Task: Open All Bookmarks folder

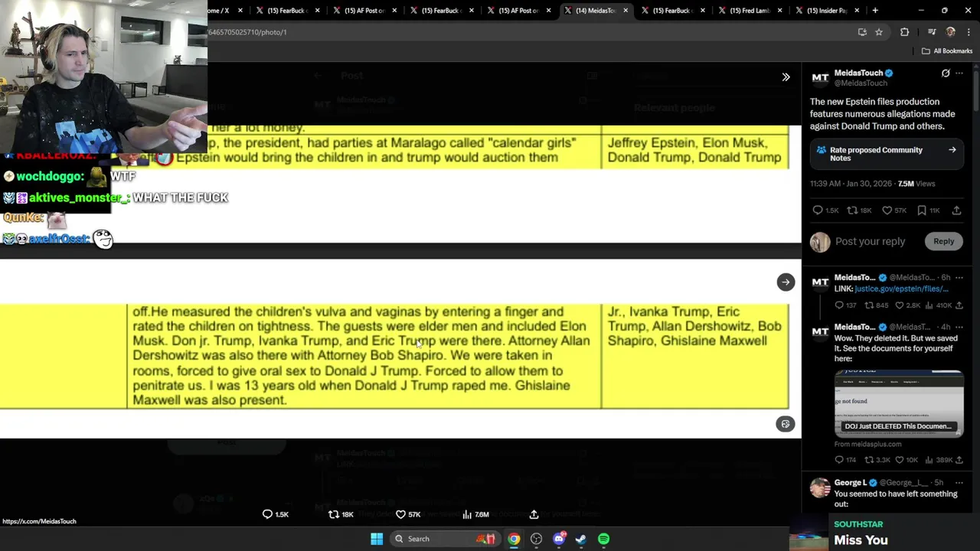Action: (947, 51)
